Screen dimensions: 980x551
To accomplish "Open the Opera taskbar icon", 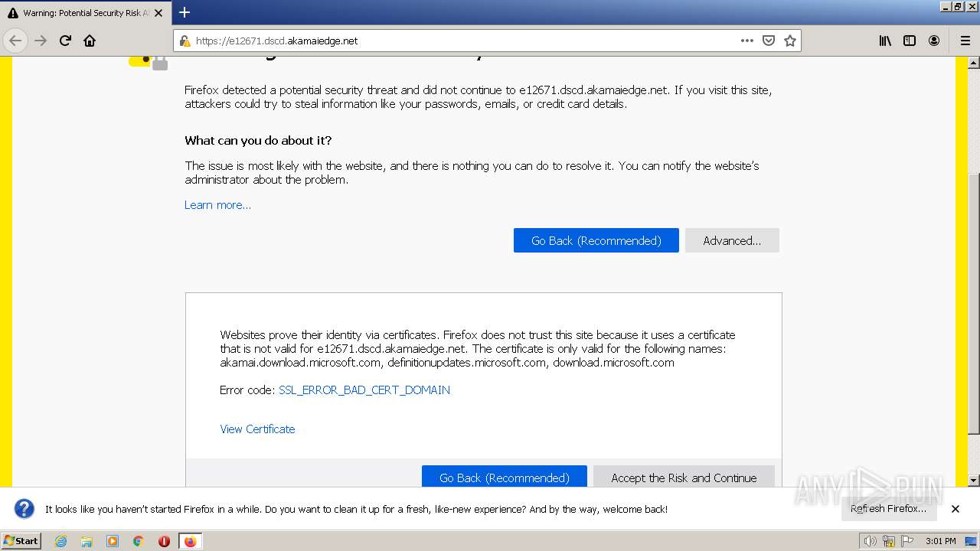I will click(x=164, y=541).
